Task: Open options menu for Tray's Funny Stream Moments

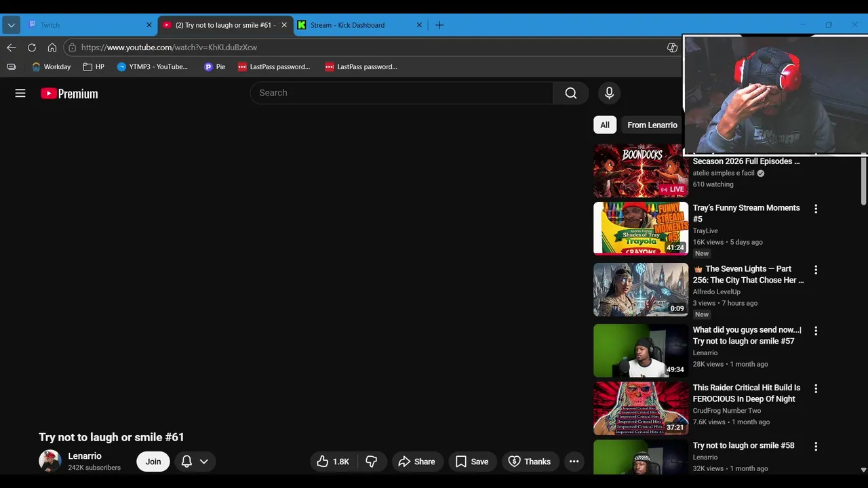Action: coord(816,209)
